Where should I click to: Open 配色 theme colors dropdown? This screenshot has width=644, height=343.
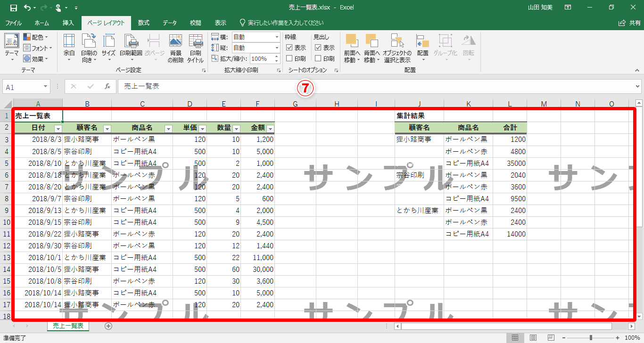coord(35,37)
